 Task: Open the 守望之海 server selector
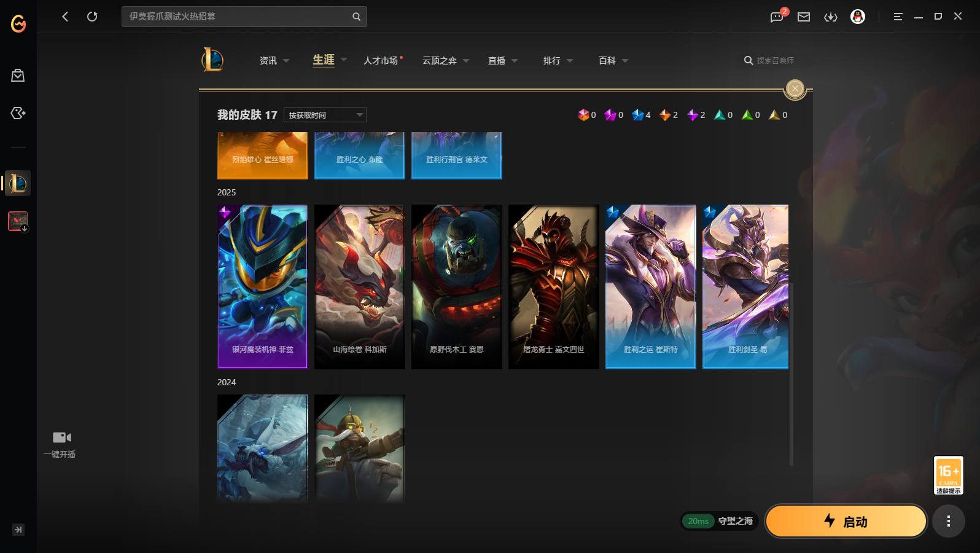pos(736,521)
